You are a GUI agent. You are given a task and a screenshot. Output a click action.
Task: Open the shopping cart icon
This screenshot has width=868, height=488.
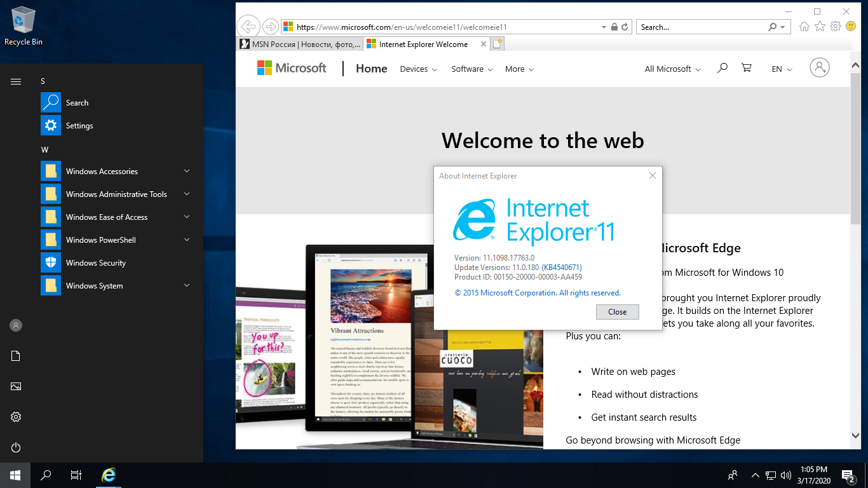coord(747,68)
